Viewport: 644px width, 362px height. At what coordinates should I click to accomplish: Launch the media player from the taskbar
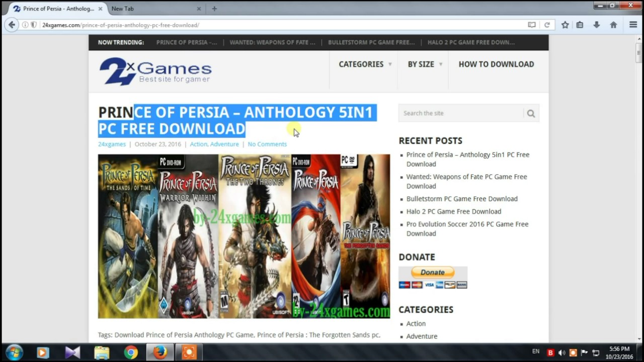[x=43, y=352]
